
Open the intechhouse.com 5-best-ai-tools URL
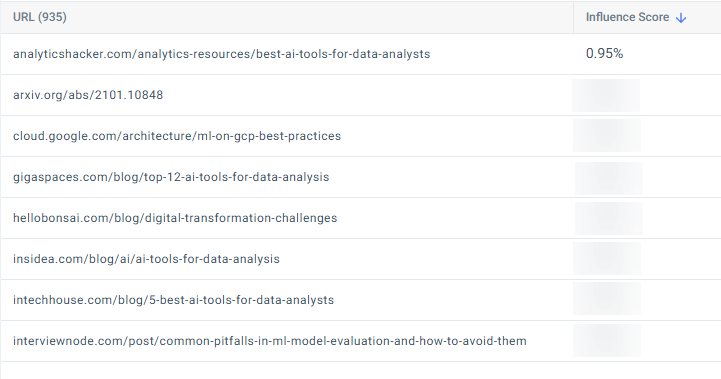[173, 299]
